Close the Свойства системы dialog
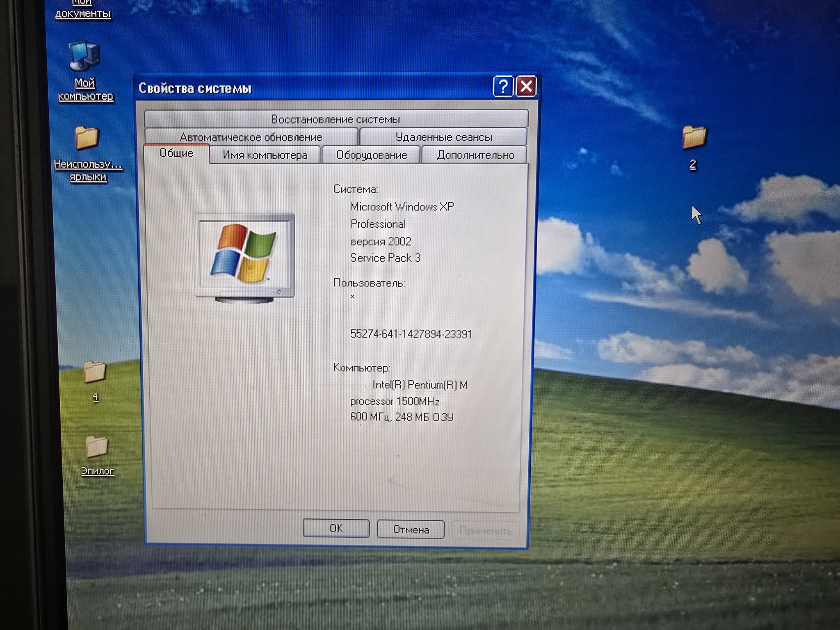This screenshot has width=840, height=630. (x=527, y=87)
